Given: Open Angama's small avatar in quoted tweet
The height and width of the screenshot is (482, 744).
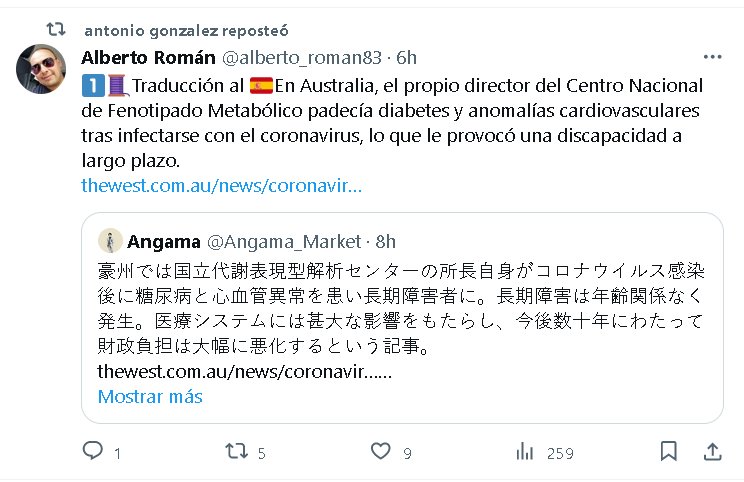Looking at the screenshot, I should [x=110, y=241].
